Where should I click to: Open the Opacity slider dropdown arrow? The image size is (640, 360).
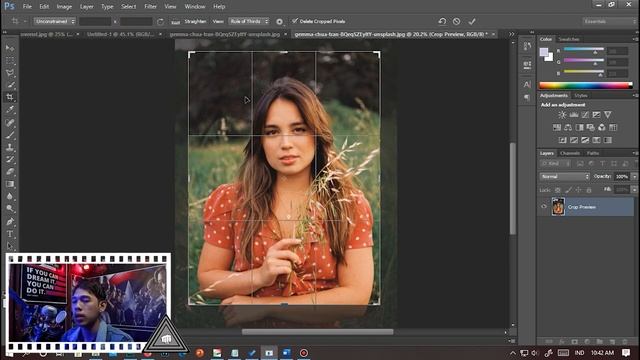click(x=634, y=177)
